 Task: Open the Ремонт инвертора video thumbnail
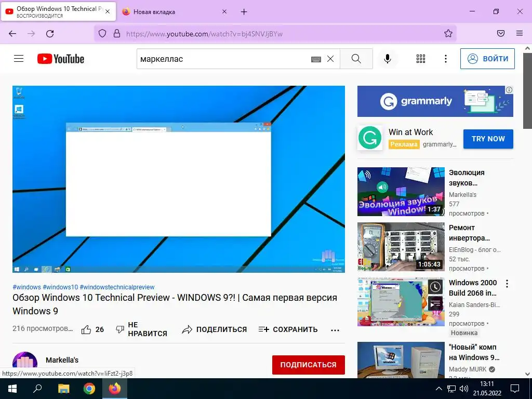pyautogui.click(x=401, y=247)
